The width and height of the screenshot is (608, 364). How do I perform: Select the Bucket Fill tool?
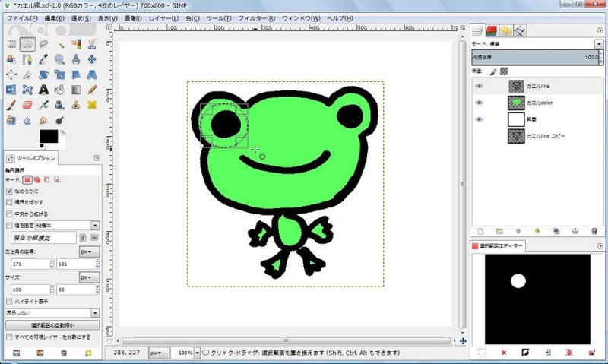pos(60,90)
